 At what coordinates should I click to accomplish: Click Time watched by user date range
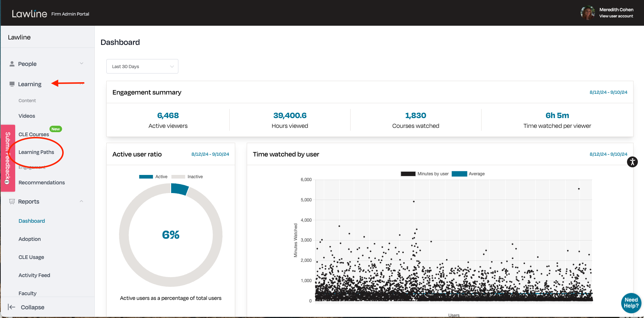click(x=609, y=154)
